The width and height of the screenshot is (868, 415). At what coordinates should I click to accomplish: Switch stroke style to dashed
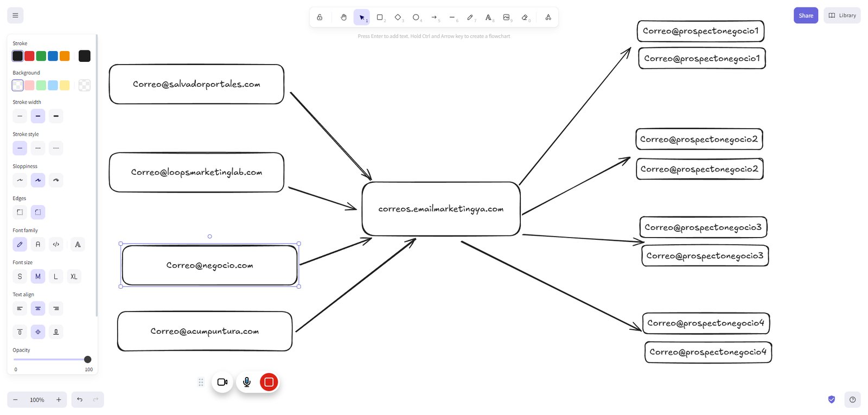coord(38,148)
